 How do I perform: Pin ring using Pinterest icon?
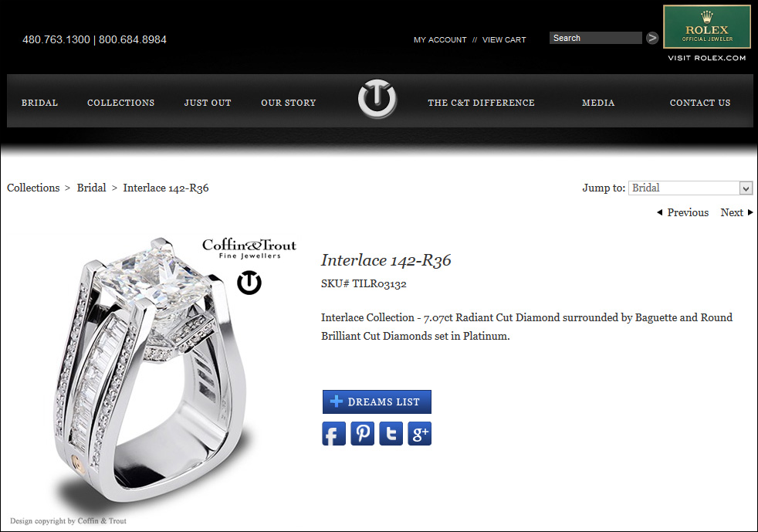(x=363, y=433)
